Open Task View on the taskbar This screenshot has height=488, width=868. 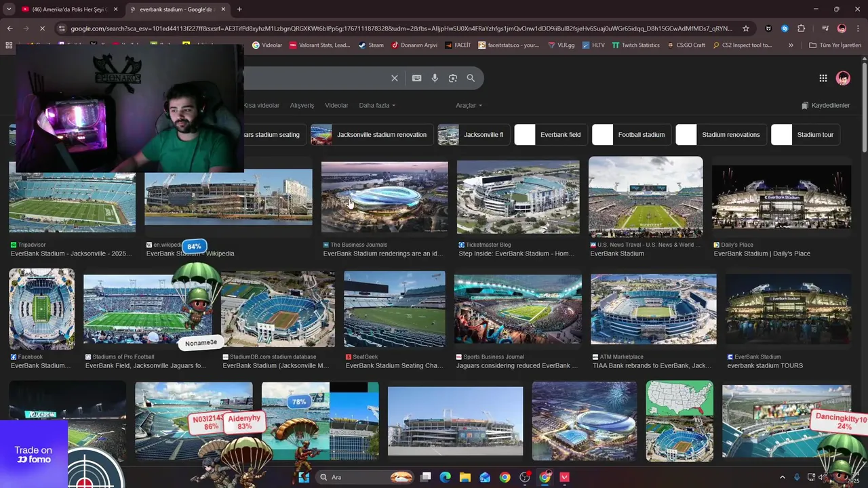(426, 477)
